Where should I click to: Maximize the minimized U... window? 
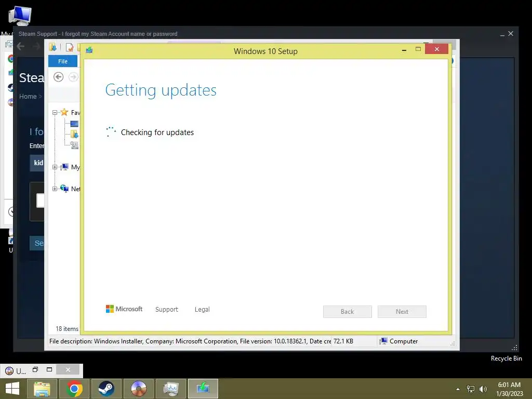(x=49, y=369)
